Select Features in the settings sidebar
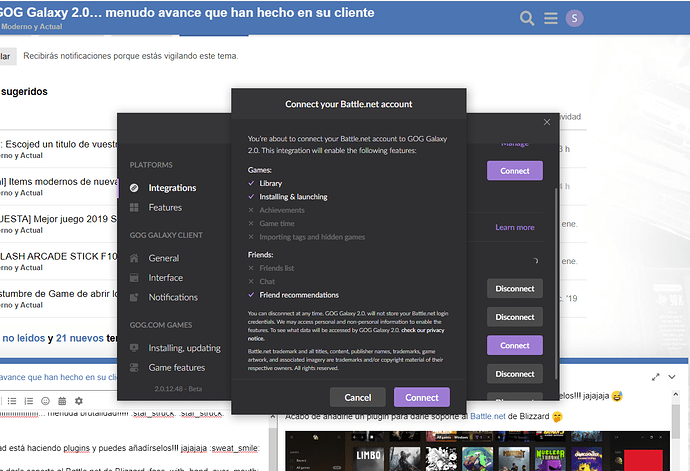Viewport: 690px width, 471px height. tap(165, 207)
